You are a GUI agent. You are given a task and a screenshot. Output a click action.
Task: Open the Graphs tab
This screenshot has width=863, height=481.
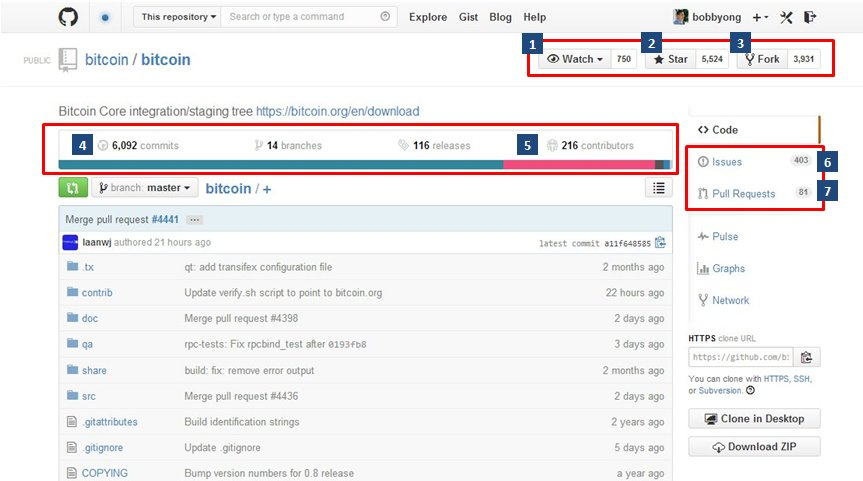pyautogui.click(x=721, y=269)
